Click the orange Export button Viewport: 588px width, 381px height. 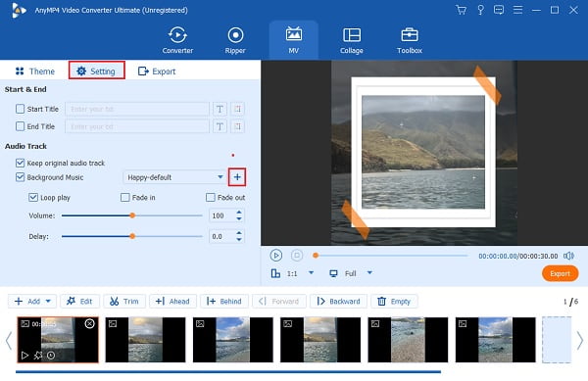click(x=560, y=274)
